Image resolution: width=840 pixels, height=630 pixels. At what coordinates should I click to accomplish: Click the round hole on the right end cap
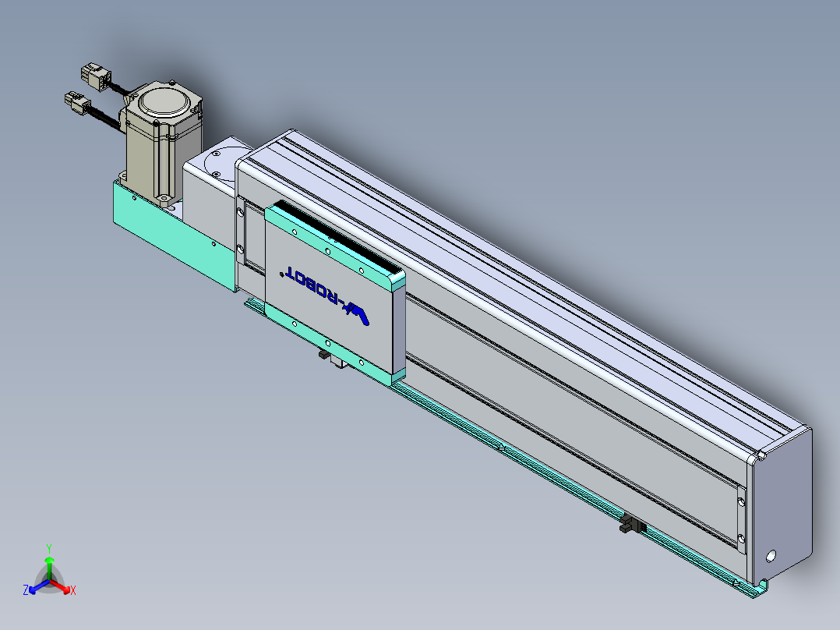[x=771, y=556]
